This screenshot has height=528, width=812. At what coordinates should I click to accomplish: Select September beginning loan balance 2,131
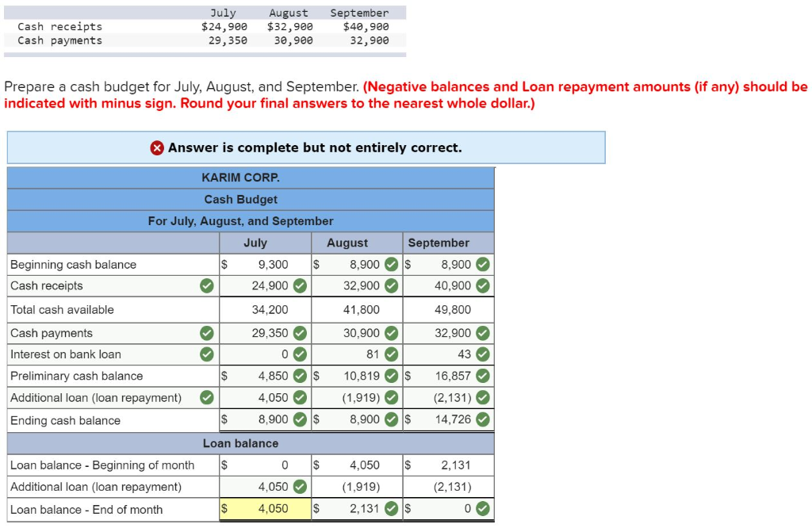click(x=449, y=465)
